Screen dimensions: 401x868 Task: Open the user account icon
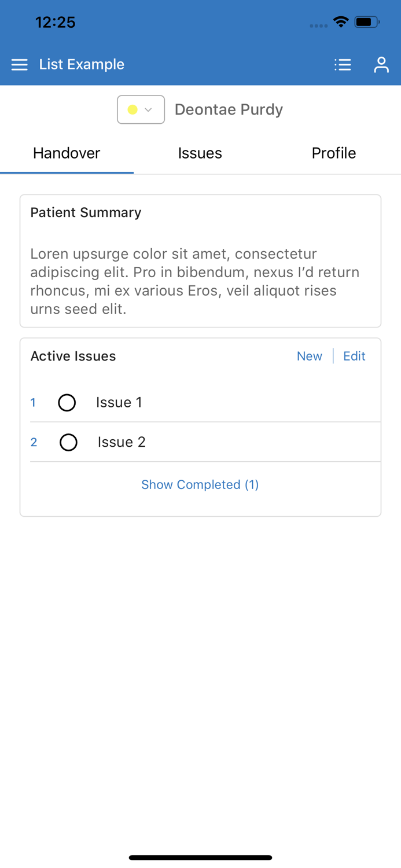coord(381,64)
